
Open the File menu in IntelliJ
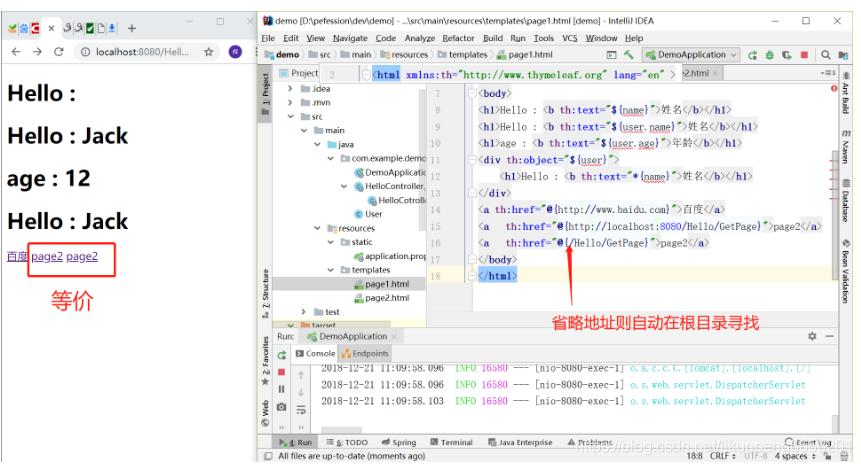(268, 38)
